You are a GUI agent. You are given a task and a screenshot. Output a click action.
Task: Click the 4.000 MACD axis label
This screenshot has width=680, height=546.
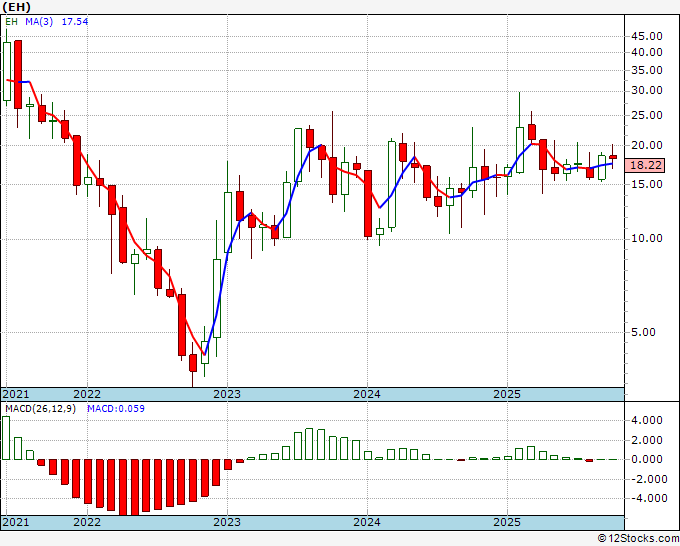tap(647, 420)
